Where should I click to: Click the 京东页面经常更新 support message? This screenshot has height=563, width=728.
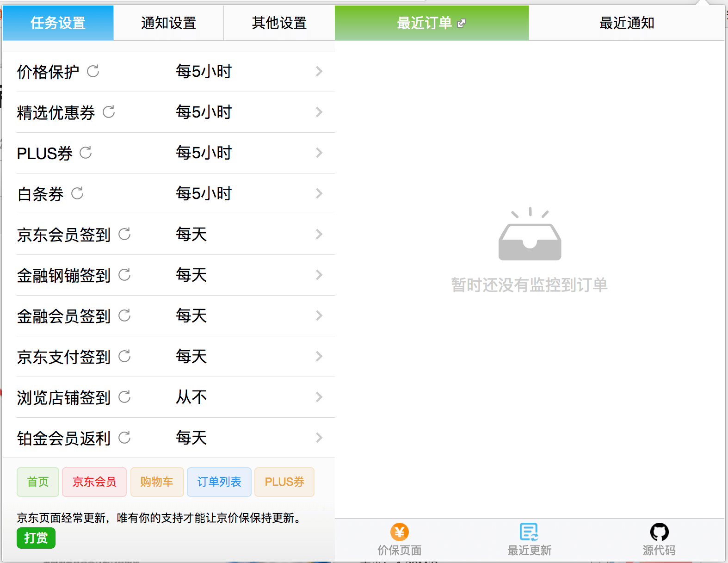pos(160,518)
